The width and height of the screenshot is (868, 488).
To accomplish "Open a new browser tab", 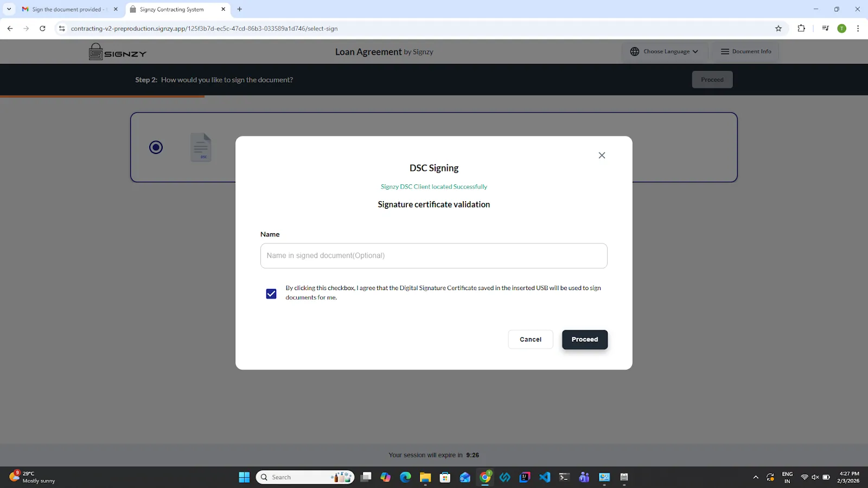I will pos(239,9).
